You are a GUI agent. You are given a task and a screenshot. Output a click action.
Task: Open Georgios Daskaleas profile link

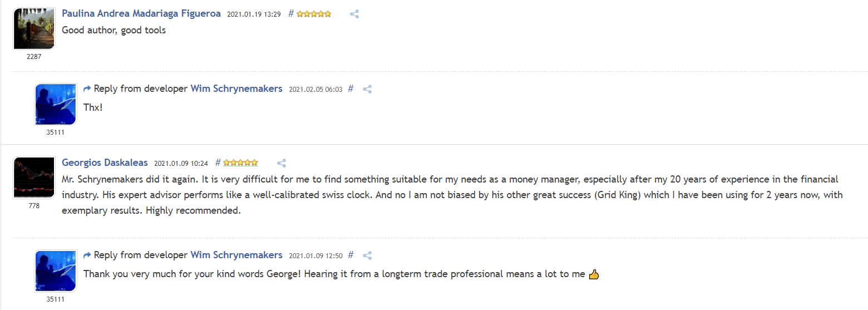[x=105, y=163]
